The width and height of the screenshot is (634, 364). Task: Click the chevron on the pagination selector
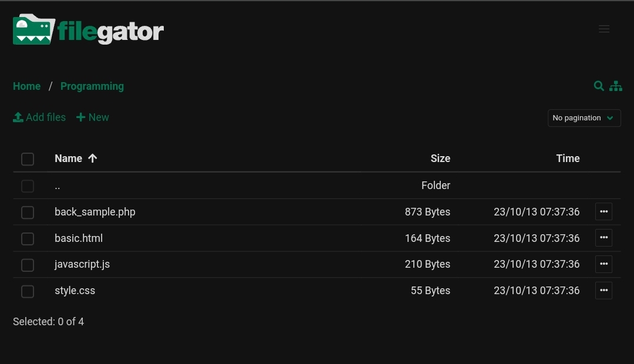coord(609,117)
